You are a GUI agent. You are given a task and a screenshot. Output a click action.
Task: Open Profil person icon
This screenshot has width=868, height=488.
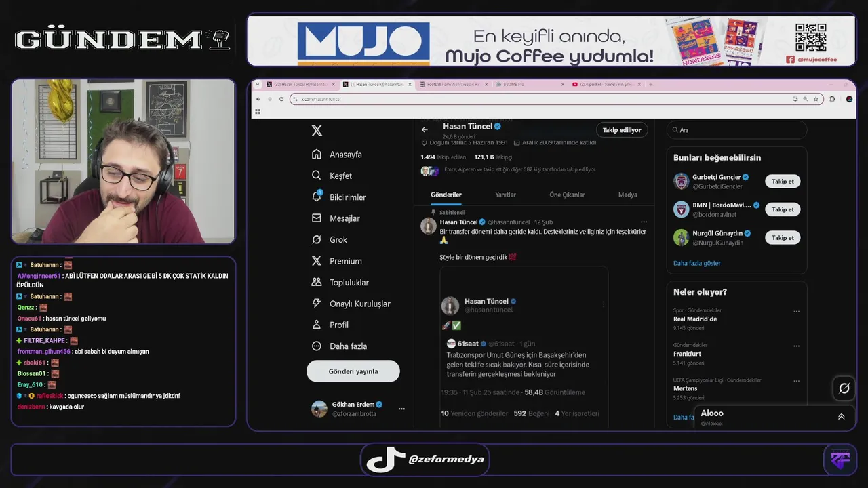[317, 325]
